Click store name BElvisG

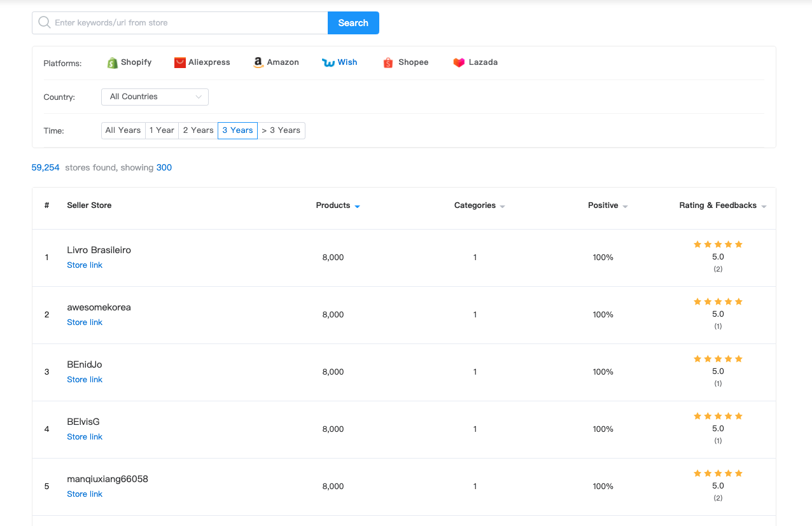click(x=83, y=422)
